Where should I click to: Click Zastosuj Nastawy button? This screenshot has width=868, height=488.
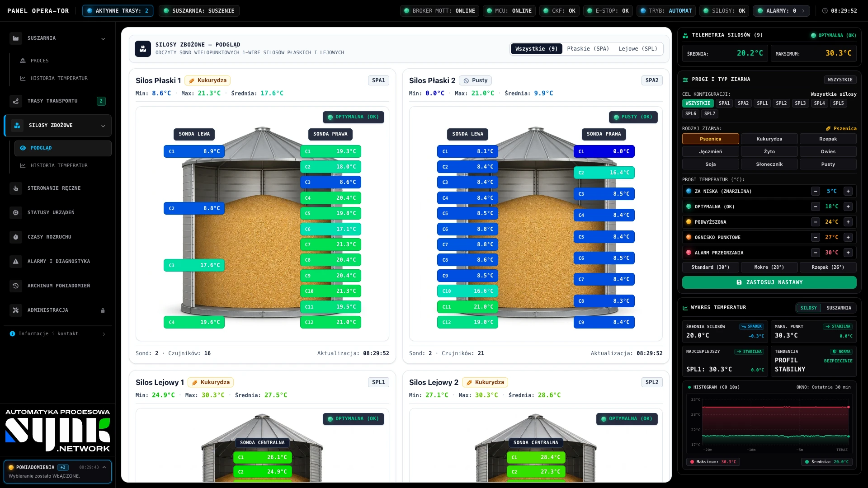tap(769, 282)
